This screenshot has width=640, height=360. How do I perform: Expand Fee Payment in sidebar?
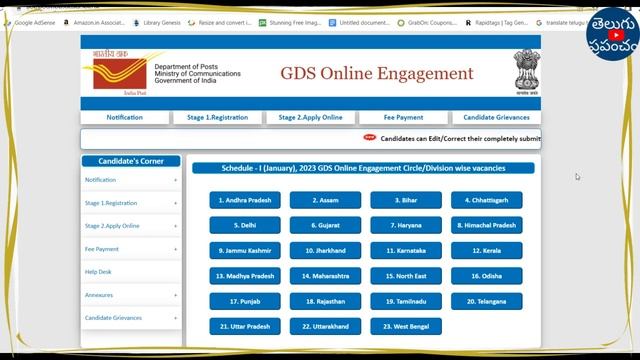pos(131,249)
